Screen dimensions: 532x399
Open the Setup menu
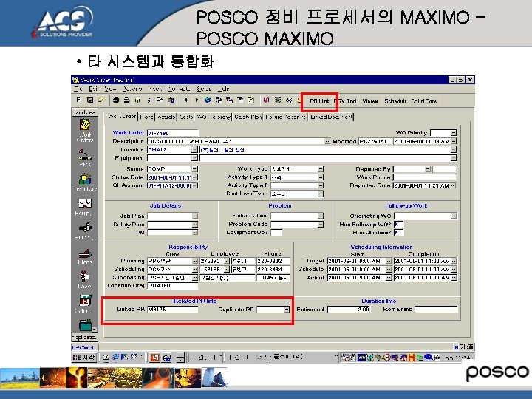pos(204,89)
